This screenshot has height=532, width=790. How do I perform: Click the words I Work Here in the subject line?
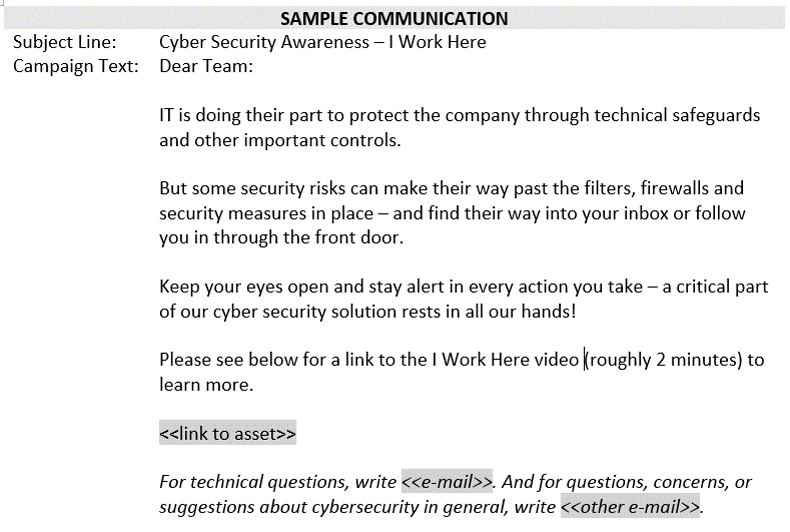point(437,42)
